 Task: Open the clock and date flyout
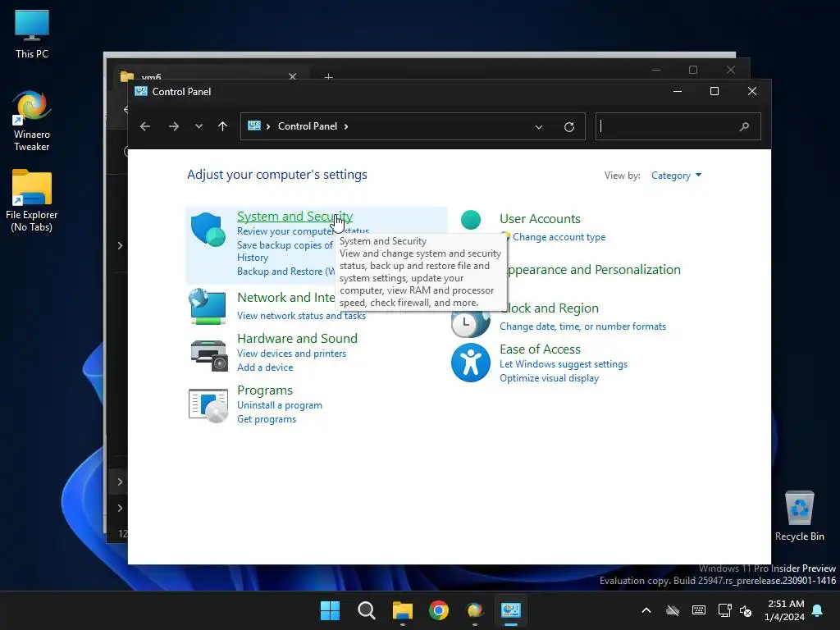click(x=785, y=610)
